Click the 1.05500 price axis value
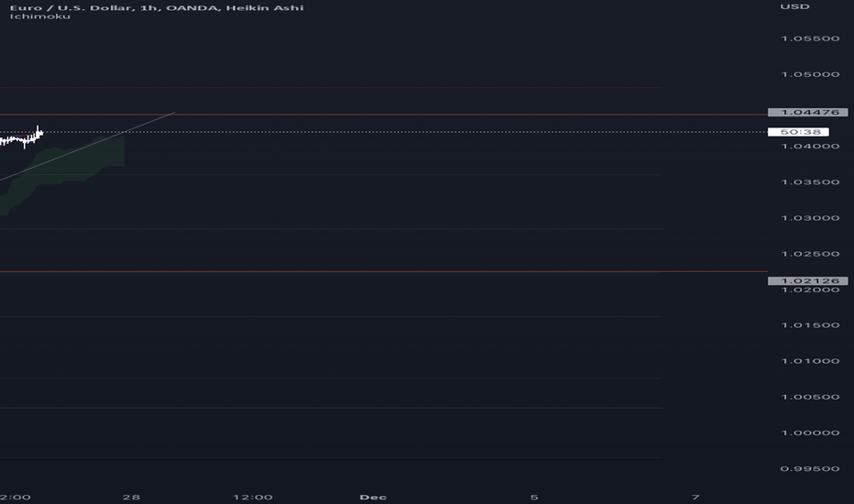854x504 pixels. 810,38
